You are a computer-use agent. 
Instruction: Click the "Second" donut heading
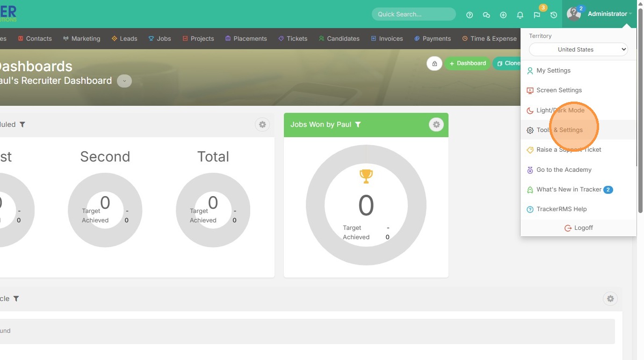coord(105,156)
